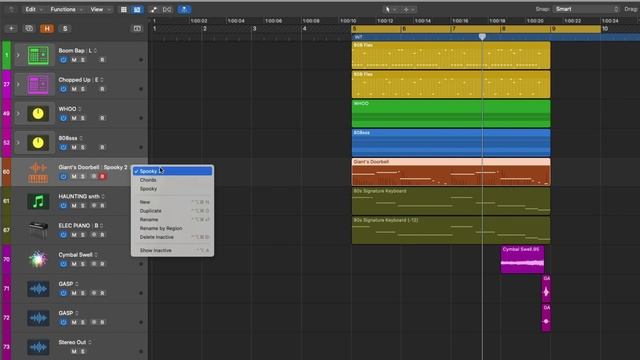Add a new track with the plus button
640x360 pixels.
pos(11,29)
